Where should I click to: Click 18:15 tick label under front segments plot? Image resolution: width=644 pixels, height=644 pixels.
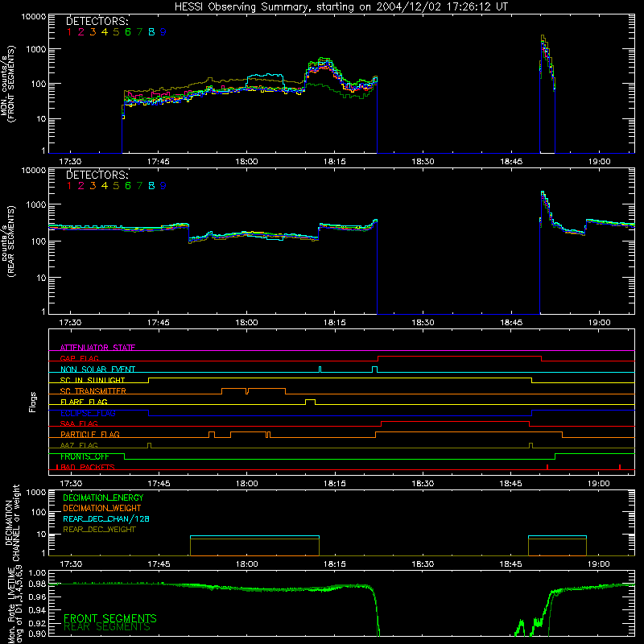[x=334, y=162]
